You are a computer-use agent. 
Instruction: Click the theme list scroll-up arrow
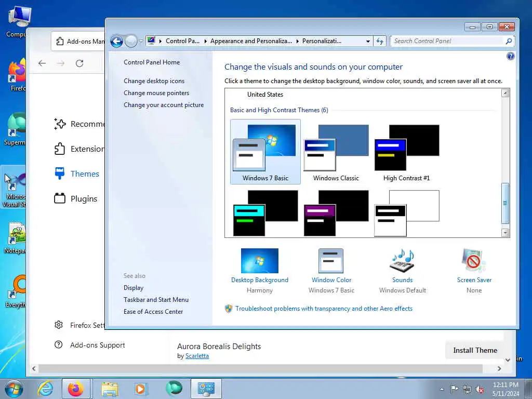[505, 93]
